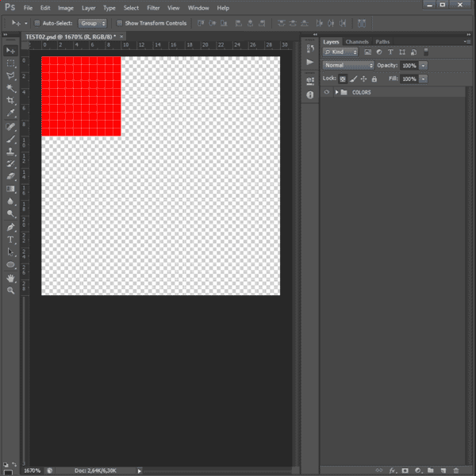The image size is (476, 476).
Task: Toggle the filter for type layers
Action: (390, 52)
